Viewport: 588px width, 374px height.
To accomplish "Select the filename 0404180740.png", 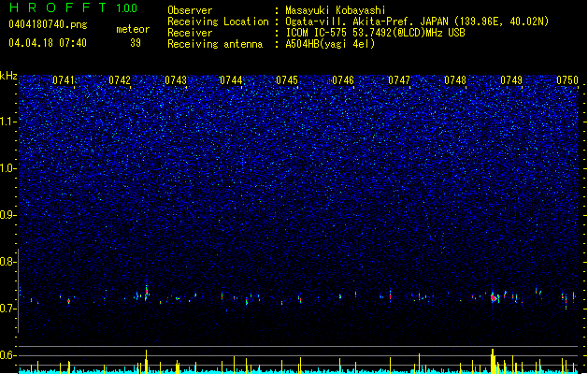I will point(48,24).
